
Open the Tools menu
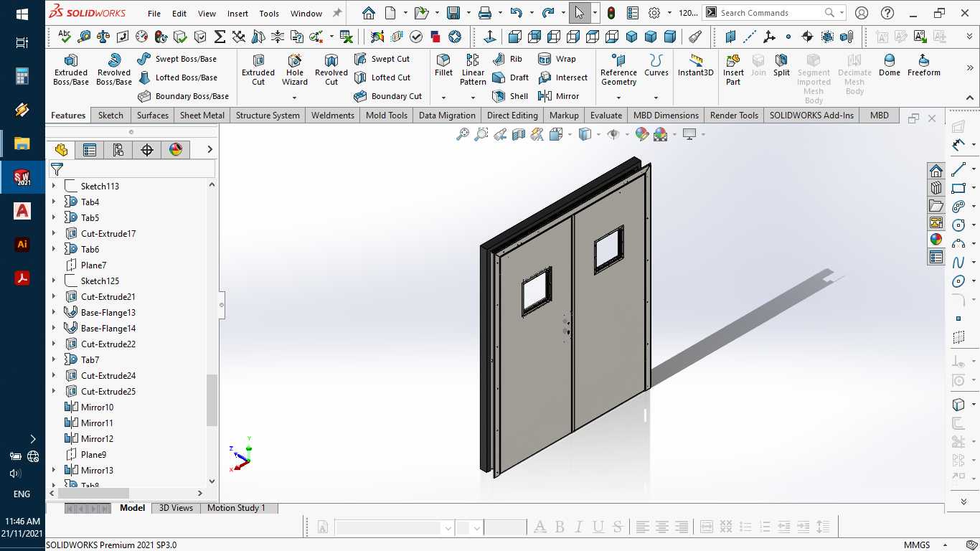click(x=269, y=14)
